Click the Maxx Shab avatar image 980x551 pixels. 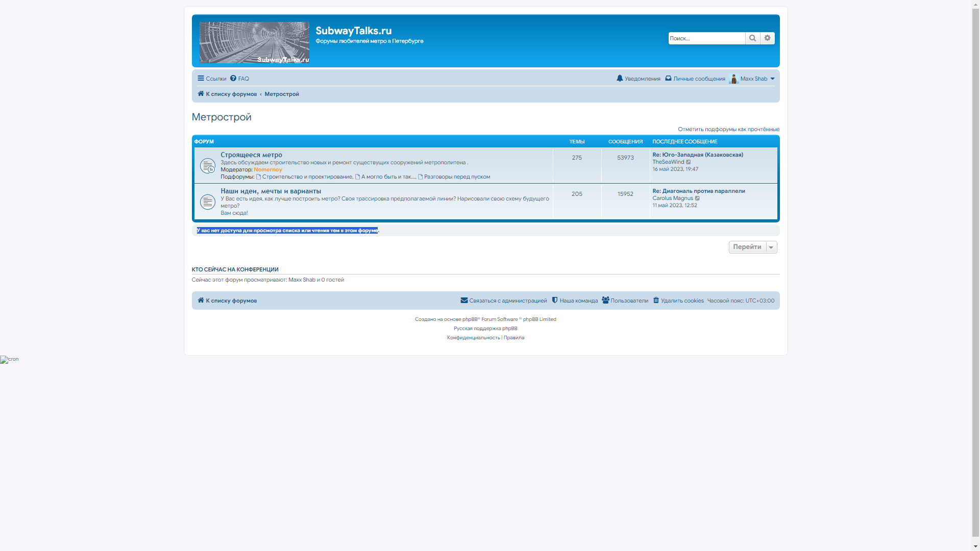(x=733, y=79)
